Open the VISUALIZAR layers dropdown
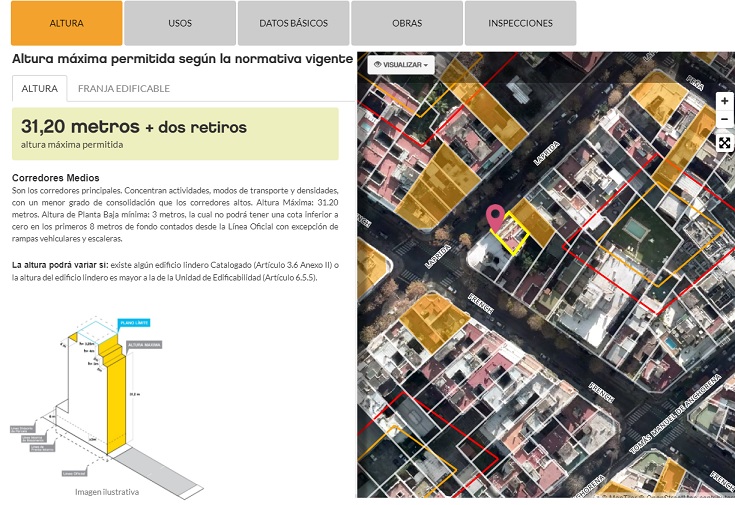 click(x=401, y=65)
